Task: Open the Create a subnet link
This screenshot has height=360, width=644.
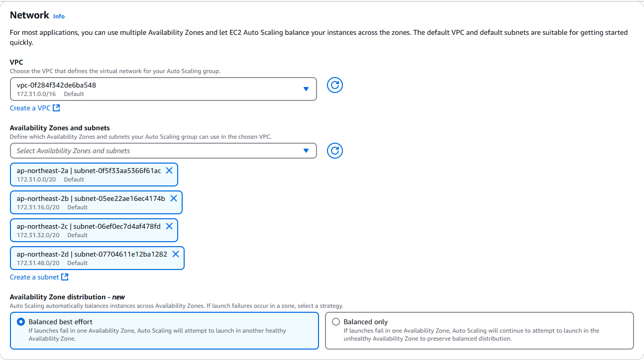Action: 39,277
